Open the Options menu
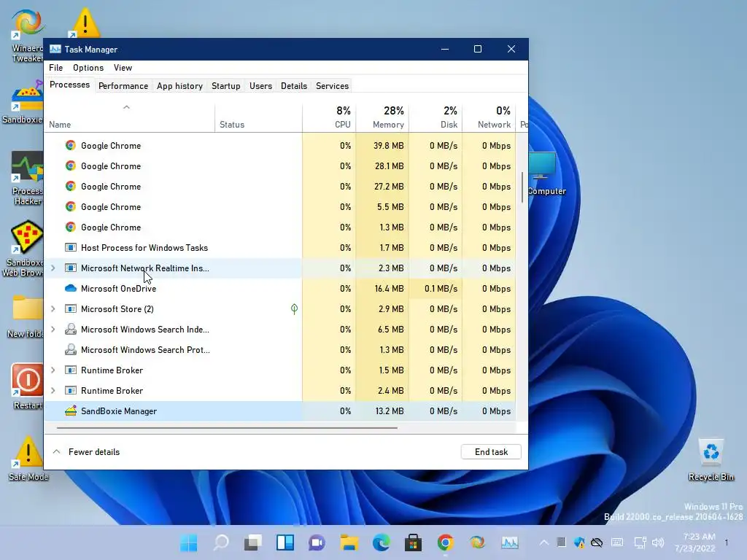 88,68
